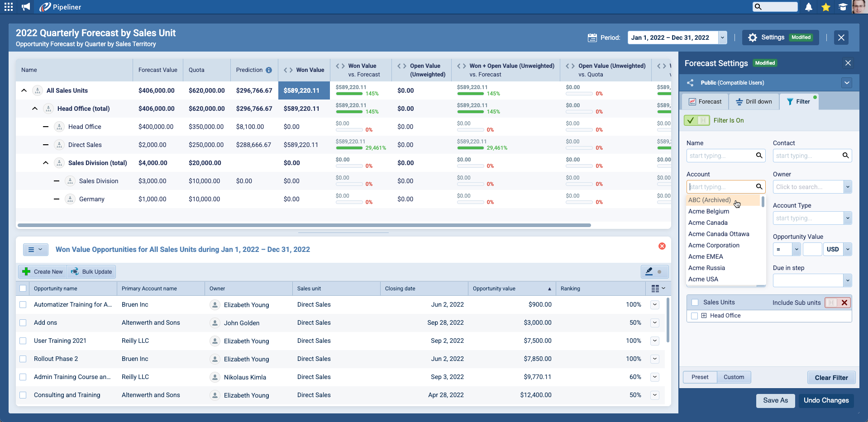Collapse the All Sales Units row
Screen dimensions: 868x422
pyautogui.click(x=24, y=90)
